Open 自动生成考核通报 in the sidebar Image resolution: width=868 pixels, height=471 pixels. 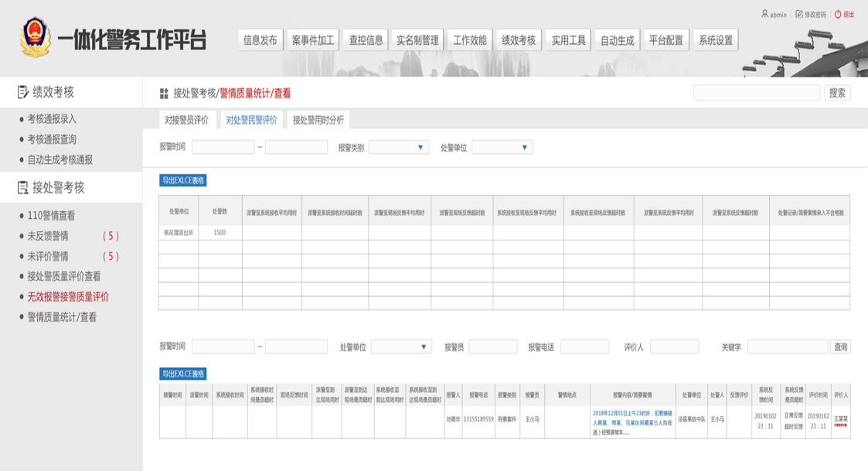pos(60,159)
